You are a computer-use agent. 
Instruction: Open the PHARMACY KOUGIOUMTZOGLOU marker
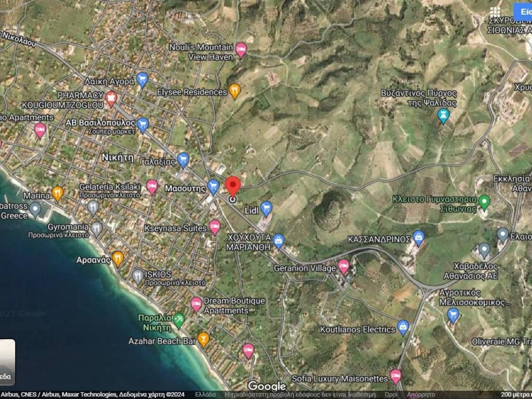(x=111, y=98)
